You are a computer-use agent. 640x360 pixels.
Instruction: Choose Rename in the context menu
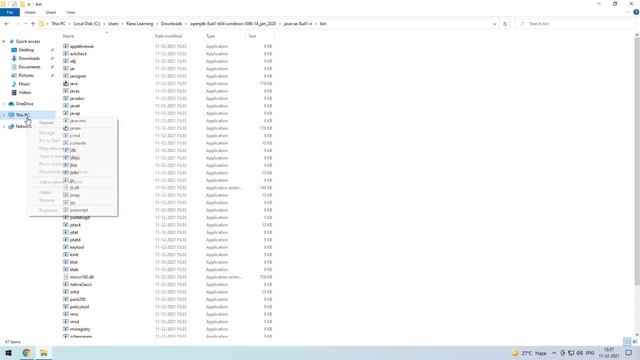click(47, 200)
